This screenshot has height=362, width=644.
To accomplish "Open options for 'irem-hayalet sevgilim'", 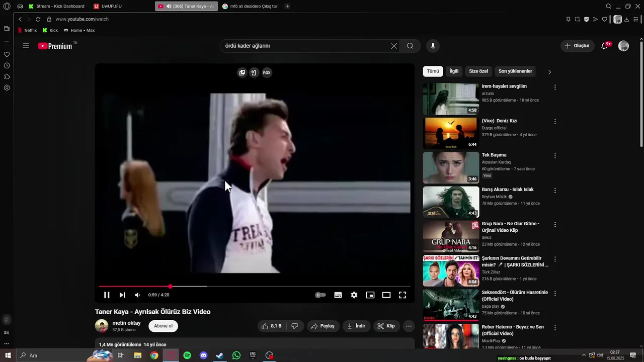I will click(x=555, y=87).
